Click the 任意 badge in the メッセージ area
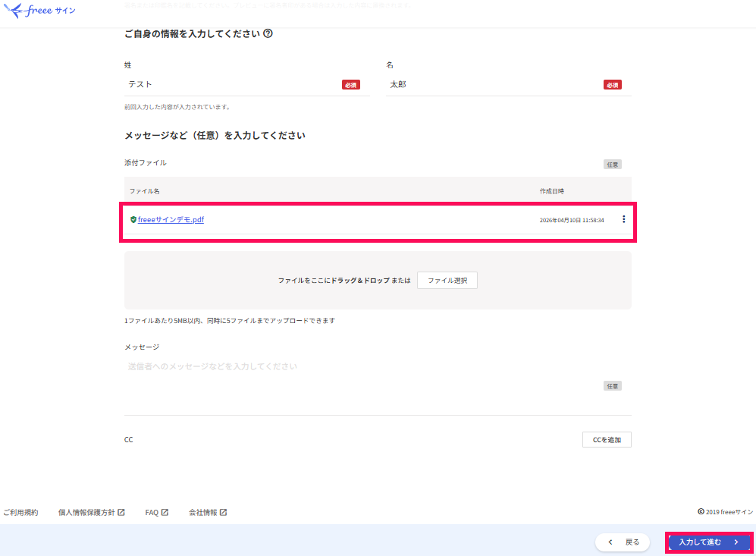 tap(613, 386)
